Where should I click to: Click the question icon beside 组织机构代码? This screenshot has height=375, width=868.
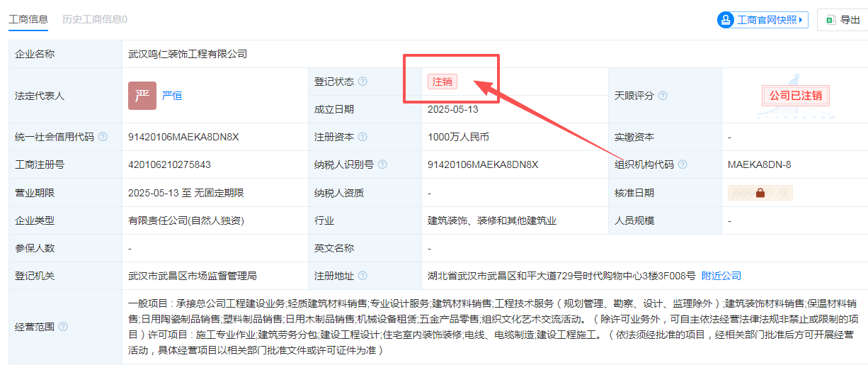(x=683, y=164)
